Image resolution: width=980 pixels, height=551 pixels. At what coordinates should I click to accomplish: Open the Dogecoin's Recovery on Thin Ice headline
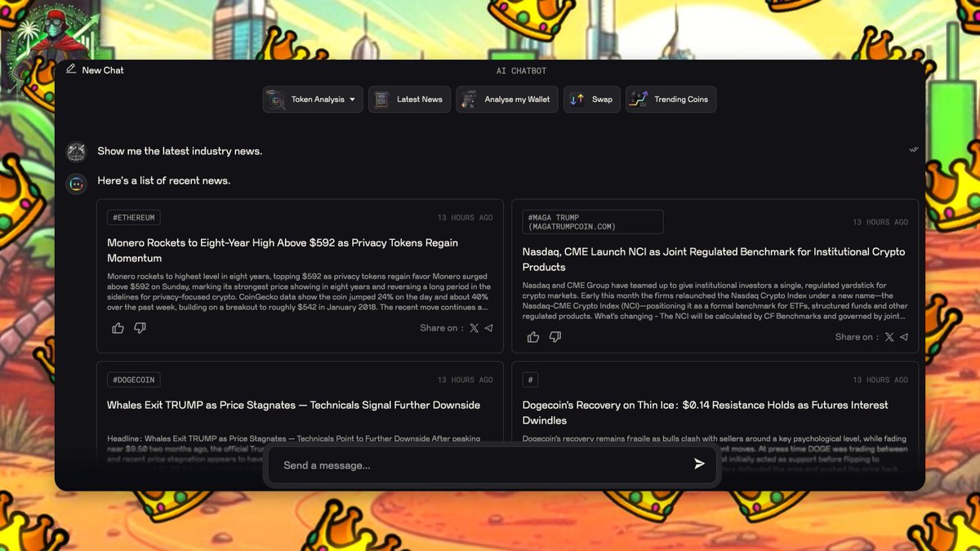click(706, 412)
